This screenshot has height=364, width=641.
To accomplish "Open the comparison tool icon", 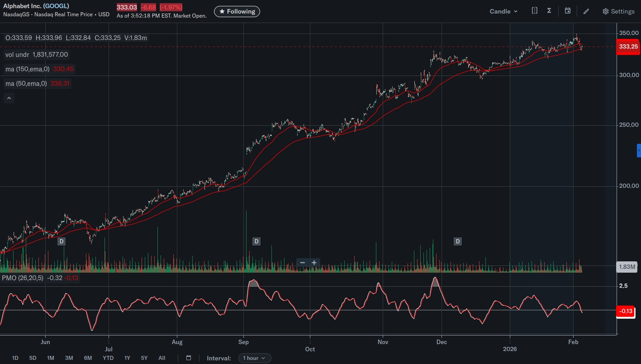I will point(535,11).
